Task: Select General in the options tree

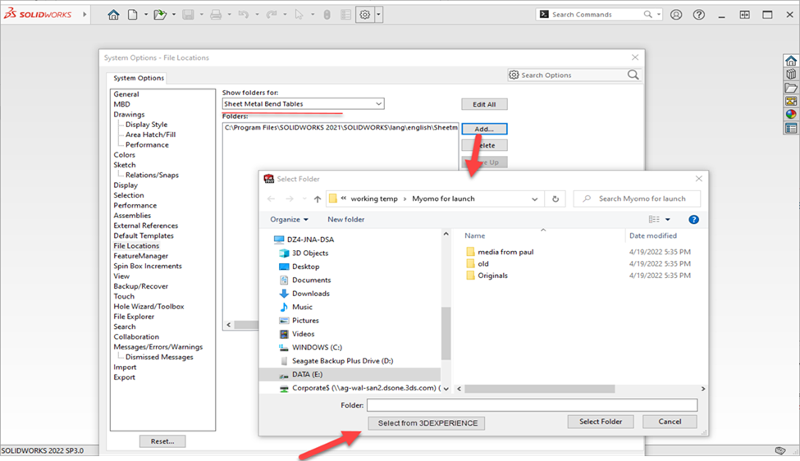Action: pyautogui.click(x=126, y=94)
